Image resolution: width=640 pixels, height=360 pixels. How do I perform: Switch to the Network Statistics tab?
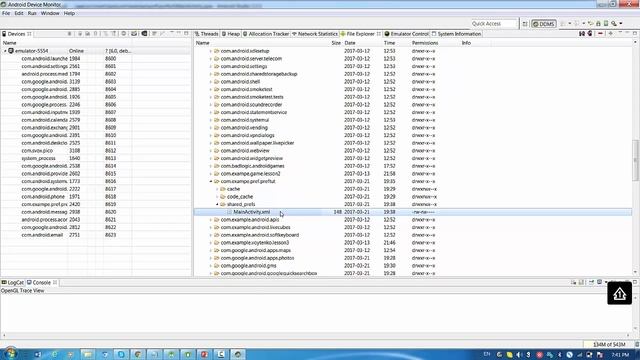click(x=315, y=34)
